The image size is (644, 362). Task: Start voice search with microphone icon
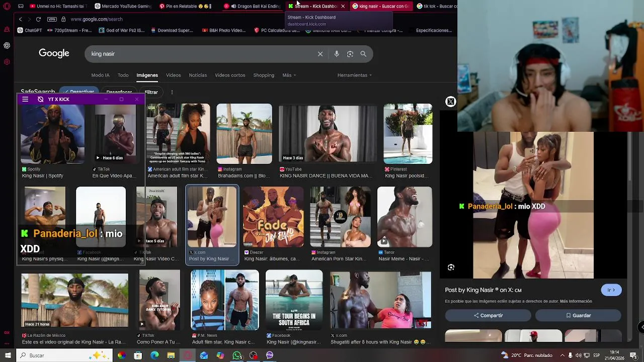pos(337,54)
